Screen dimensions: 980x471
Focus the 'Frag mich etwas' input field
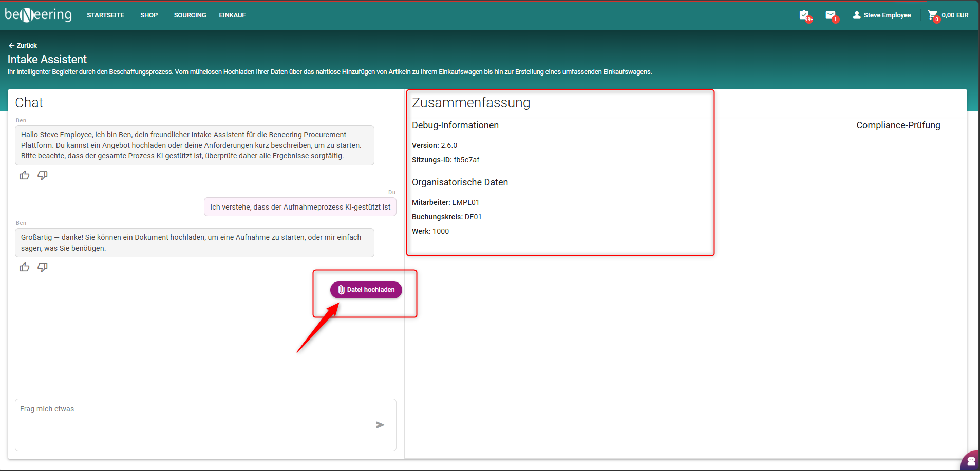[x=205, y=425]
